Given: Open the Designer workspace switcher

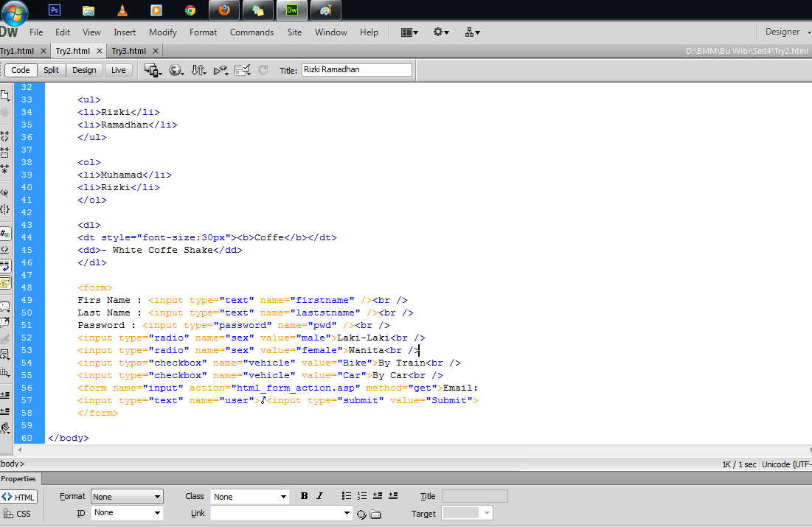Looking at the screenshot, I should [787, 32].
